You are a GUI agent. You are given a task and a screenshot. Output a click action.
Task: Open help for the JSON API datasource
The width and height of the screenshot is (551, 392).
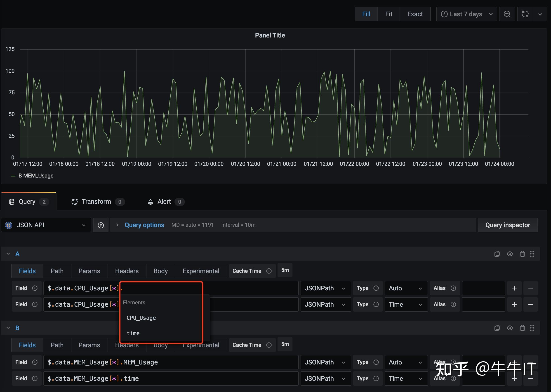click(x=101, y=225)
